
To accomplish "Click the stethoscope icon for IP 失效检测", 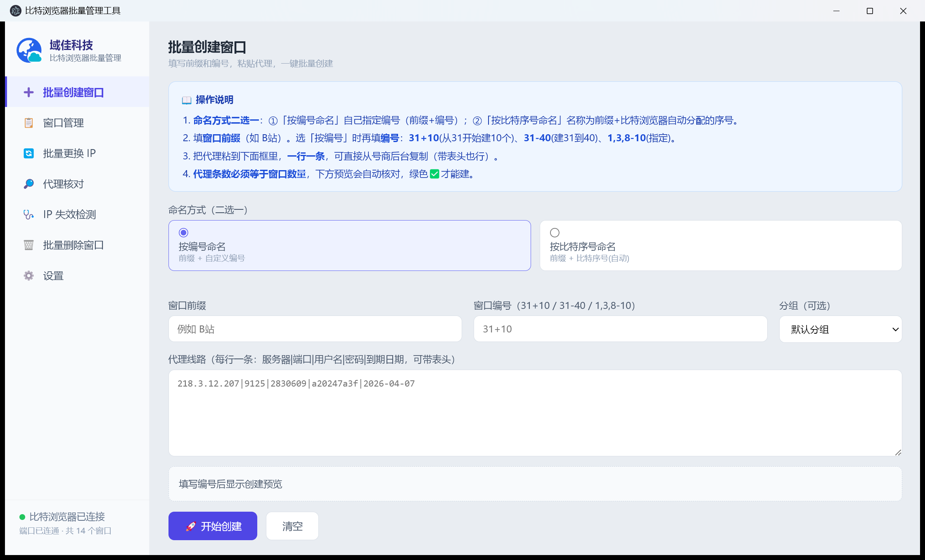I will point(28,214).
